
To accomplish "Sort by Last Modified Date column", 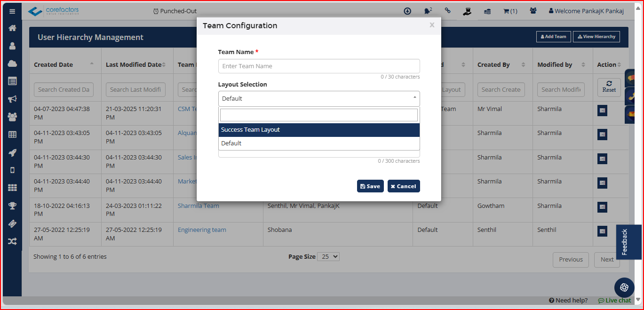I will [x=137, y=65].
